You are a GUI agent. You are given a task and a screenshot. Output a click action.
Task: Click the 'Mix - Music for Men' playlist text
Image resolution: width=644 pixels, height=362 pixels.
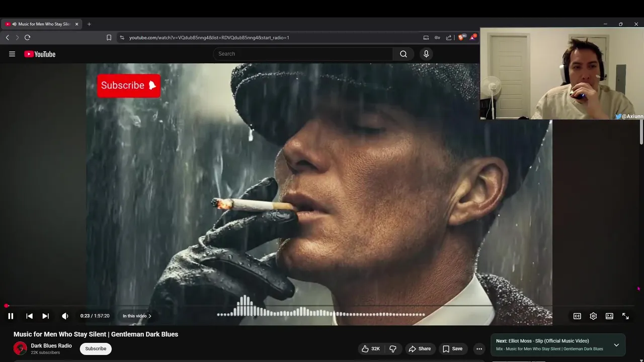coord(549,349)
